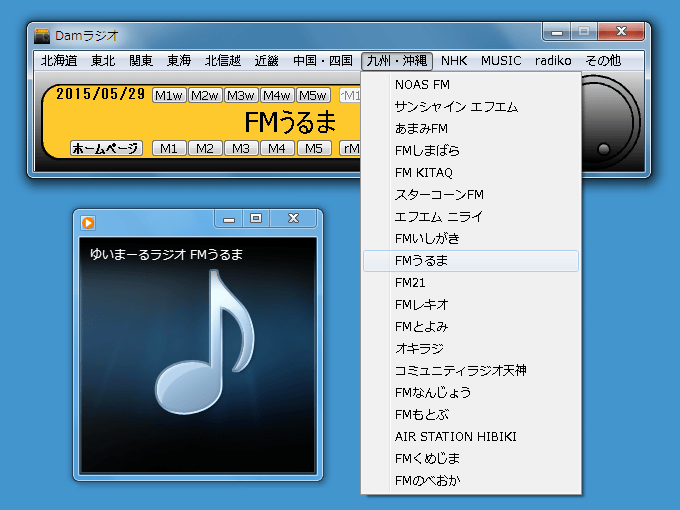Click the M1 preset button

169,148
